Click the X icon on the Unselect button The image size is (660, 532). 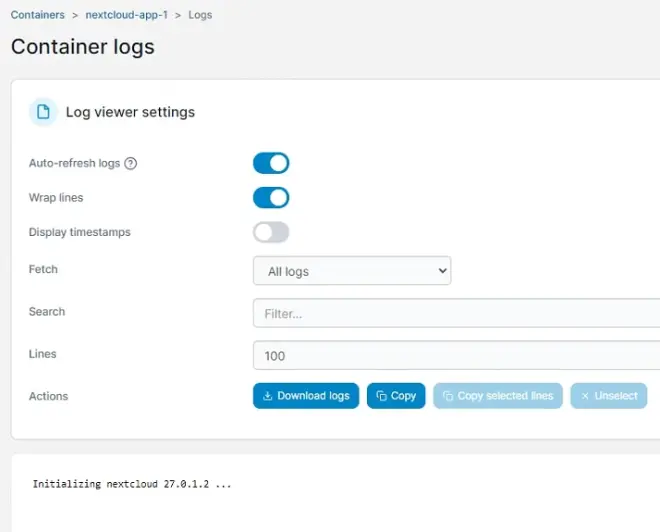click(585, 396)
